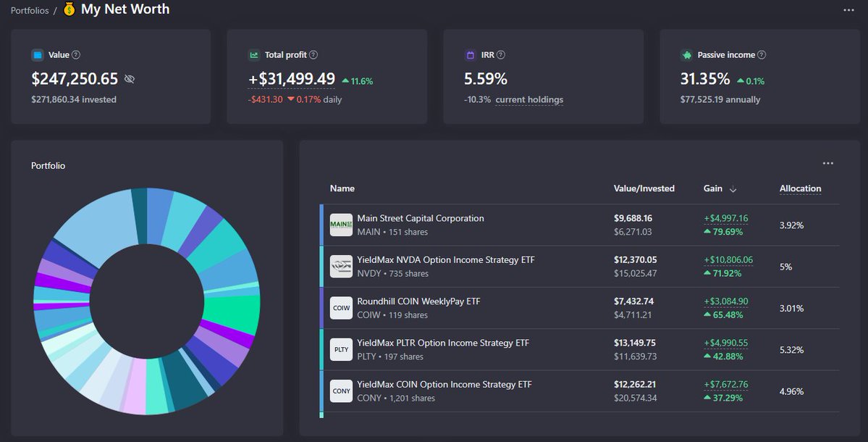Click the $271,860.34 invested text
Screen dimensions: 868x442
[74, 100]
